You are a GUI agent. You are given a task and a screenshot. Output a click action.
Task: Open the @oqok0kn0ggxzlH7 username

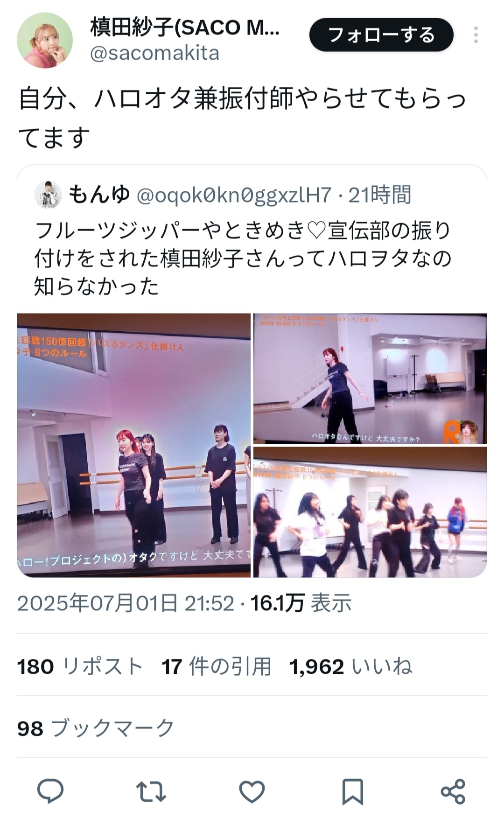coord(234,195)
